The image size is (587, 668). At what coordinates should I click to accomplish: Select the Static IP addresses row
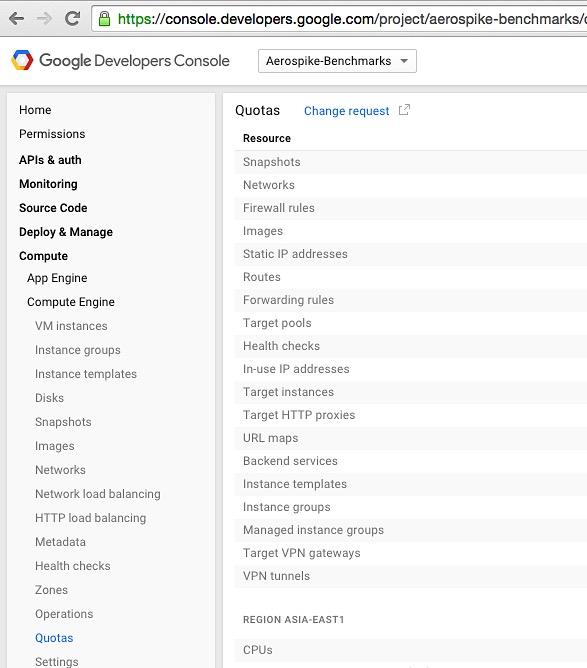coord(411,254)
